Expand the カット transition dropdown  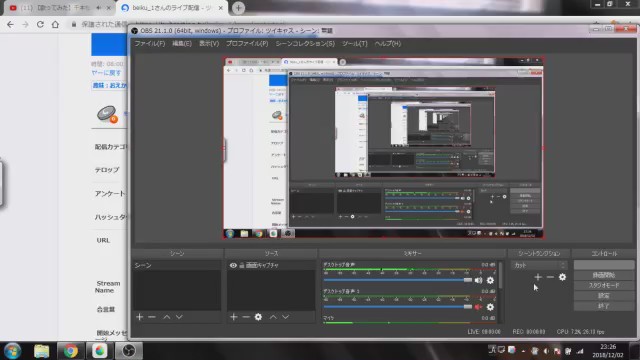tap(539, 265)
